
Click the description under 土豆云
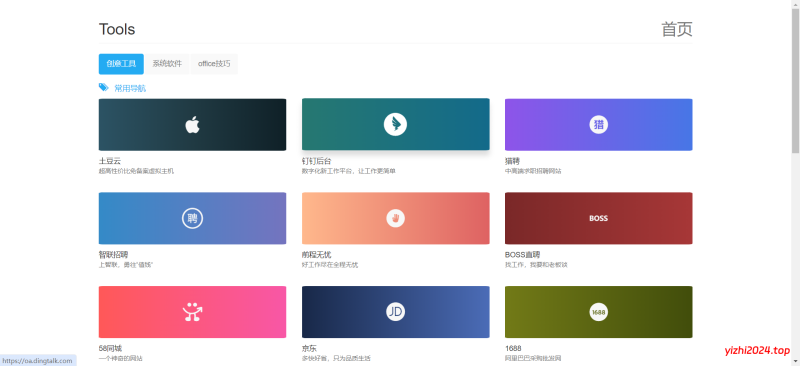[136, 172]
